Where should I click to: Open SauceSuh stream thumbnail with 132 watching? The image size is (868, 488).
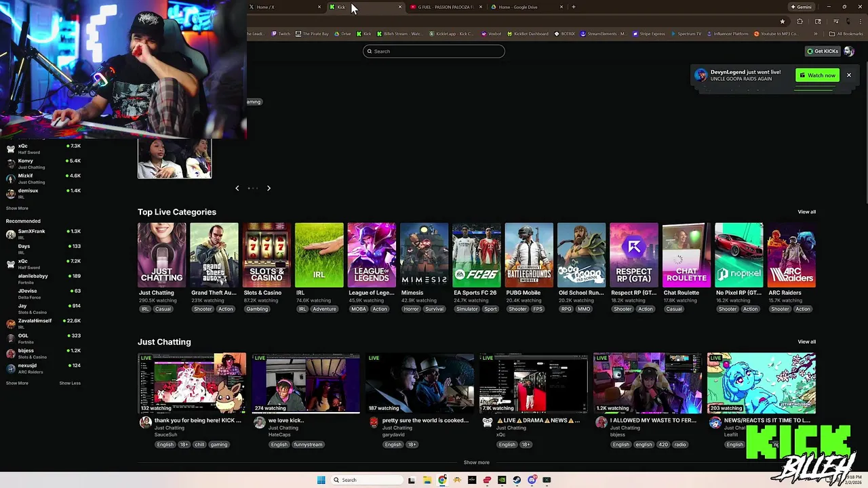point(192,383)
